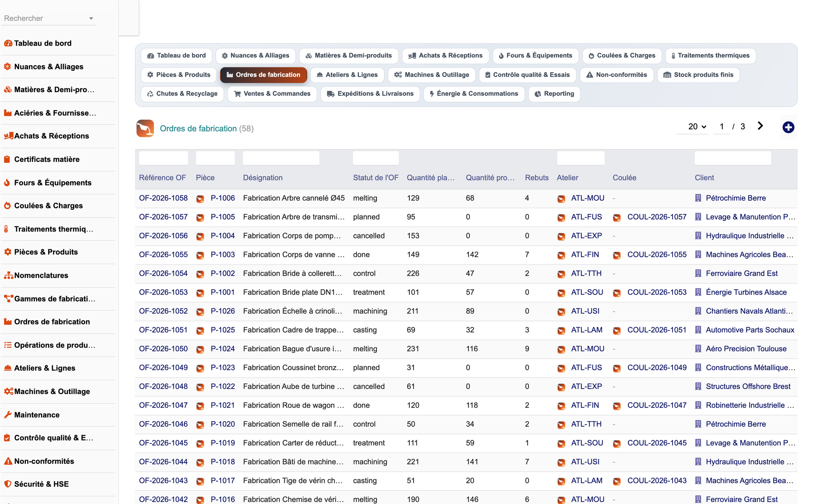Open Ateliers & Lignes in sidebar

click(x=45, y=368)
